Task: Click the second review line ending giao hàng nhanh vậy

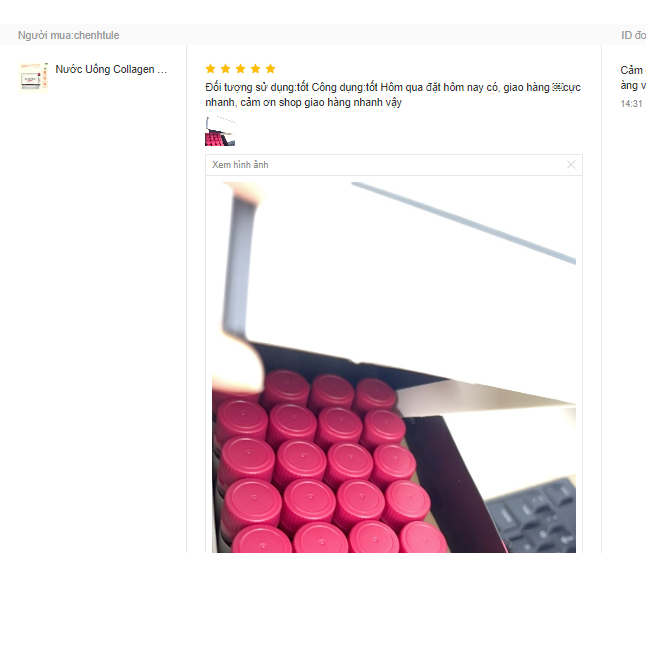Action: point(303,102)
